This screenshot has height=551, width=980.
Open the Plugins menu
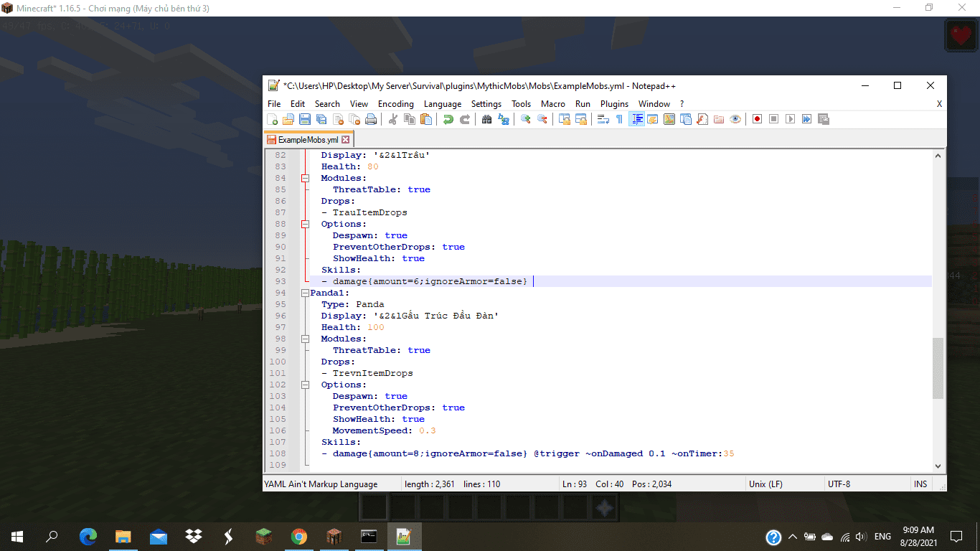pyautogui.click(x=614, y=104)
